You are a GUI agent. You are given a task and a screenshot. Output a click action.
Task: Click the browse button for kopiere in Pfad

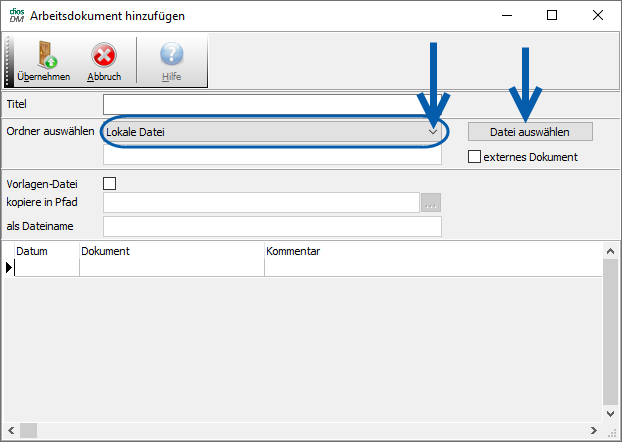tap(431, 203)
